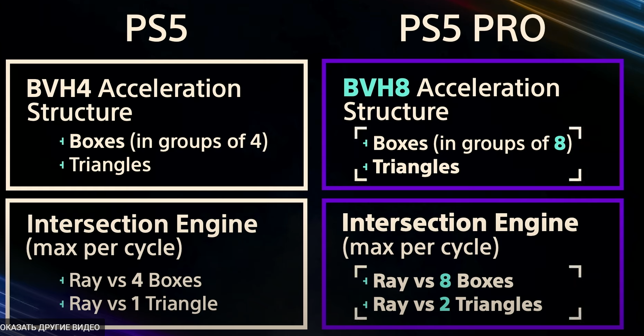This screenshot has width=644, height=336.
Task: Click bullet marker beside "Ray vs 2 Triangles"
Action: (365, 305)
